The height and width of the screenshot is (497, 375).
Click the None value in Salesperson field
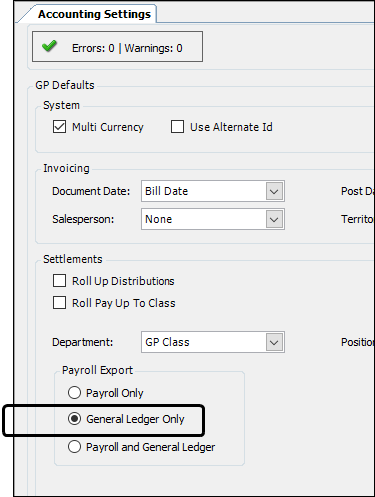click(159, 219)
